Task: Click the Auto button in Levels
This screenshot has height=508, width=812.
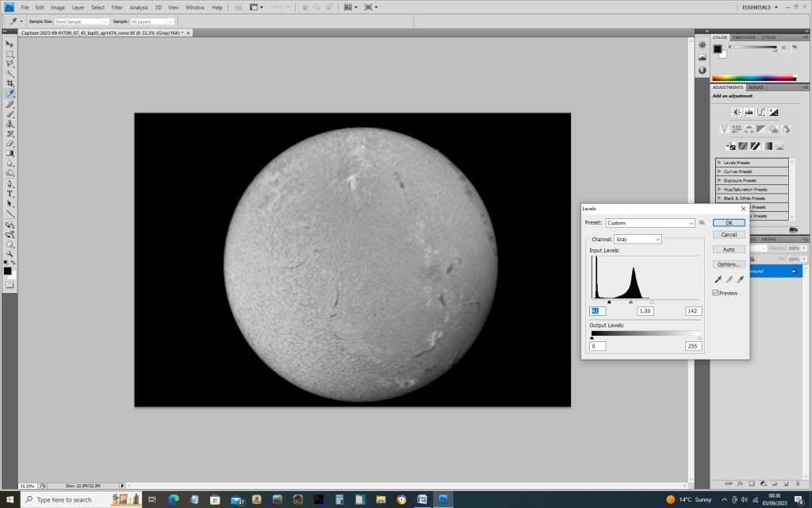Action: click(x=729, y=250)
